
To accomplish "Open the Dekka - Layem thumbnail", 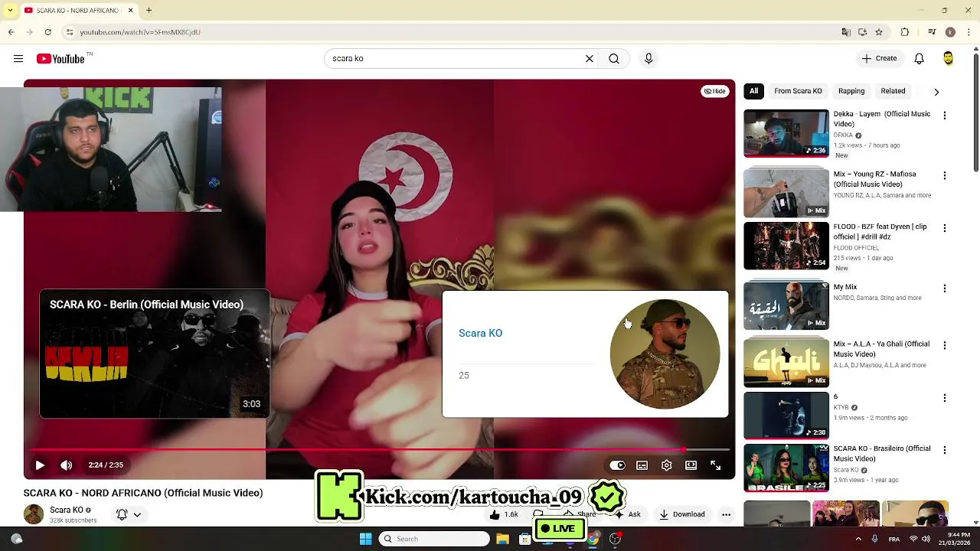I will (786, 133).
